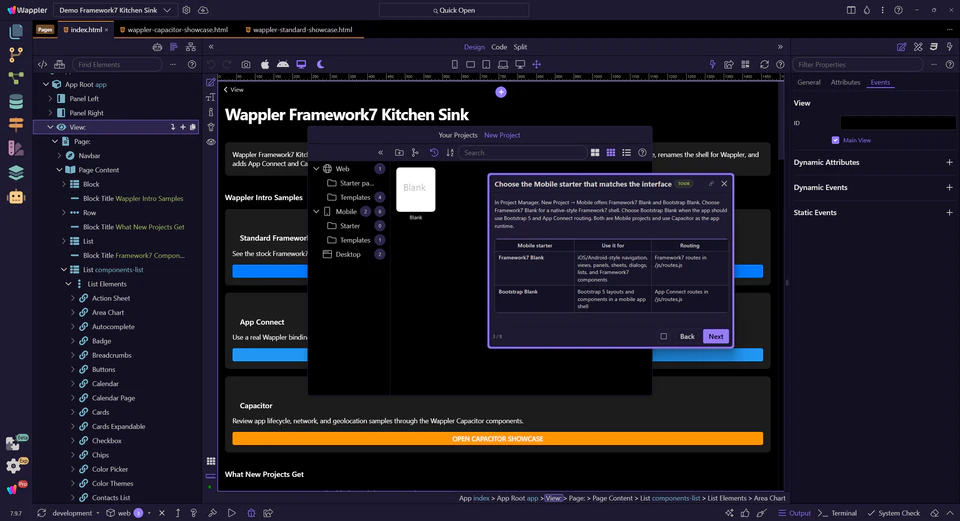Open the Terminal panel
This screenshot has width=960, height=521.
point(838,513)
